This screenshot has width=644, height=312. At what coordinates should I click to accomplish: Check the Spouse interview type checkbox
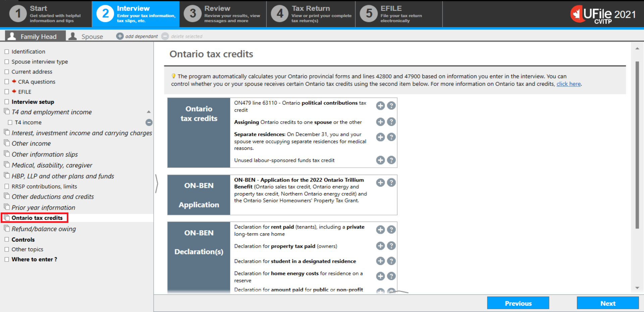coord(7,62)
